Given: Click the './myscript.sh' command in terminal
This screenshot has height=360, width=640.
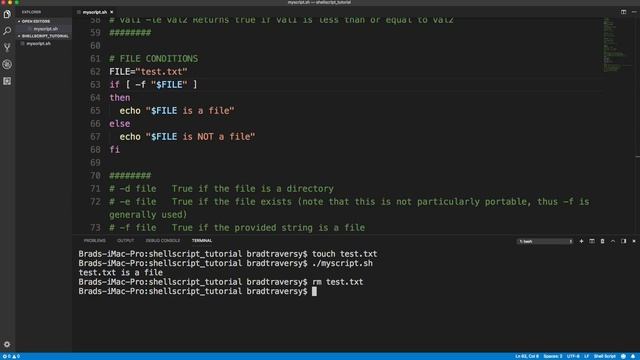Looking at the screenshot, I should pyautogui.click(x=342, y=263).
